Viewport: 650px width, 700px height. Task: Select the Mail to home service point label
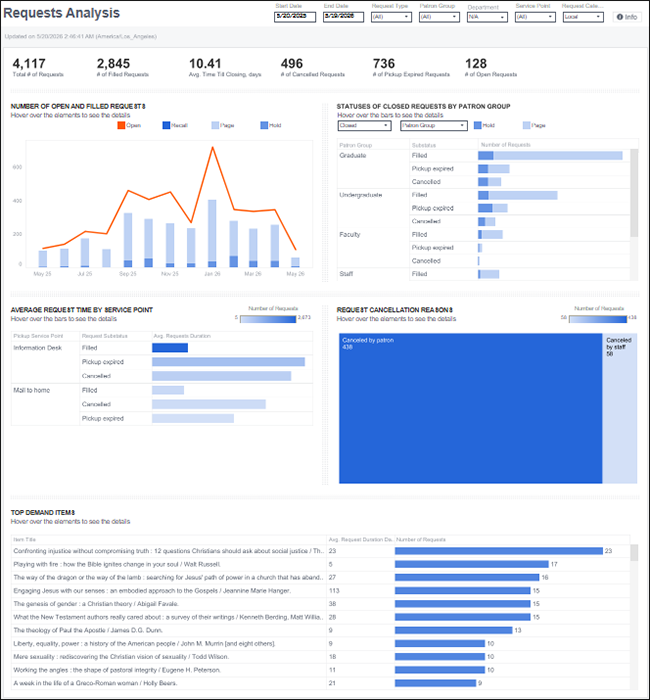coord(32,390)
